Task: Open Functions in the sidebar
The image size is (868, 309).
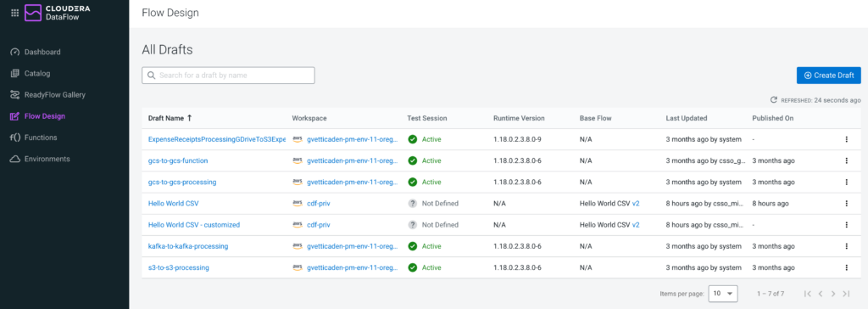Action: [34, 138]
